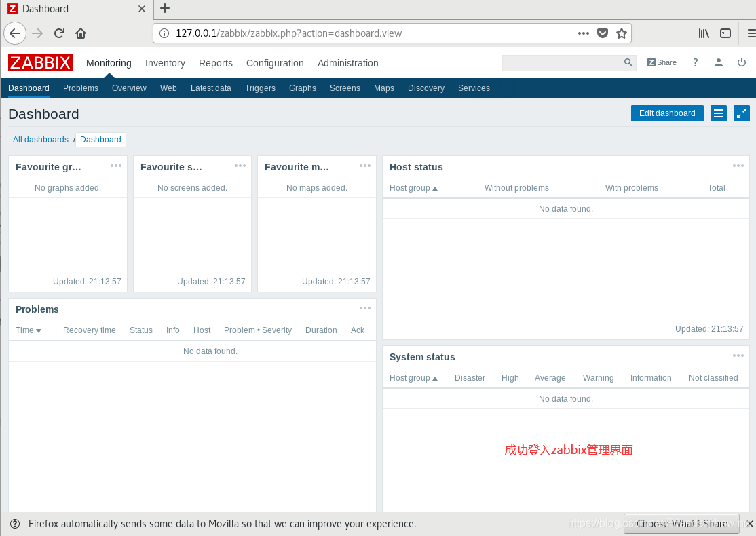The width and height of the screenshot is (756, 536).
Task: Open the Firefox hamburger menu
Action: click(x=751, y=33)
